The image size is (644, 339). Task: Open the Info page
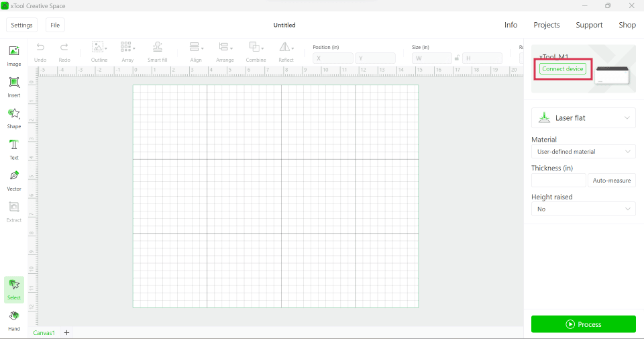[x=511, y=25]
